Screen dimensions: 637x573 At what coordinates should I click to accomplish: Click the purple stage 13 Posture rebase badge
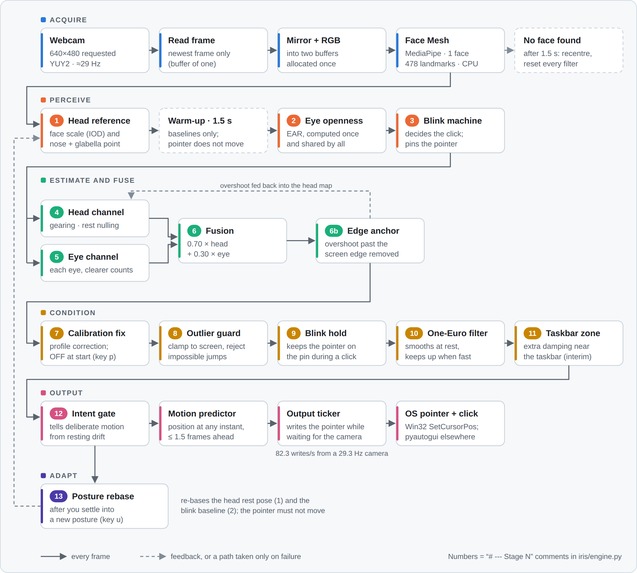pos(58,496)
